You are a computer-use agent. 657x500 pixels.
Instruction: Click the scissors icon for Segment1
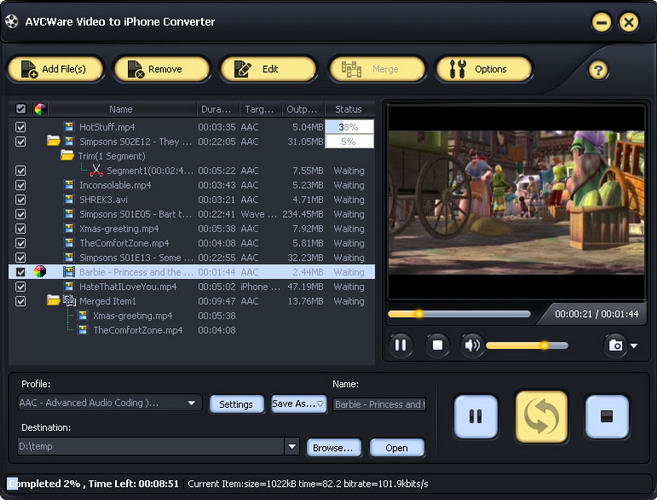coord(96,170)
